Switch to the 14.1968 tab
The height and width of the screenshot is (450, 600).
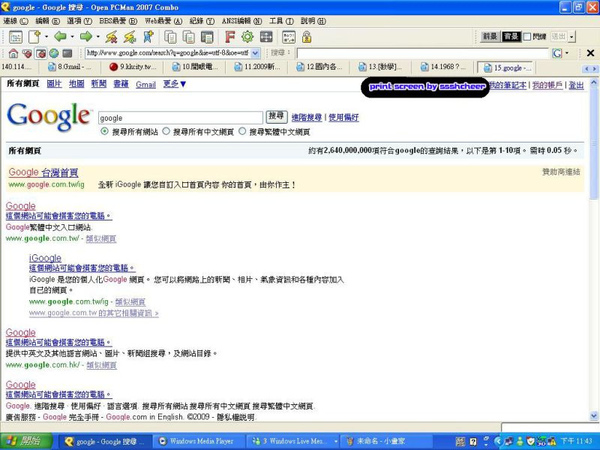pyautogui.click(x=443, y=67)
